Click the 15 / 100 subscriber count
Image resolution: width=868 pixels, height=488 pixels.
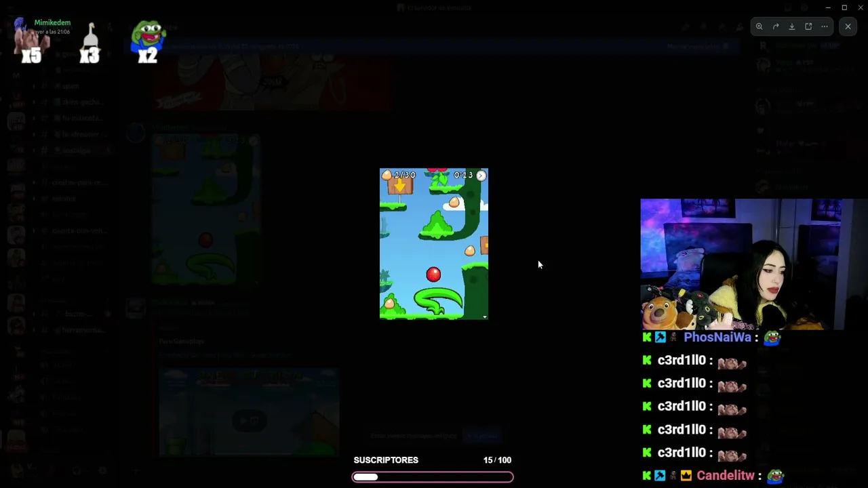pos(497,460)
